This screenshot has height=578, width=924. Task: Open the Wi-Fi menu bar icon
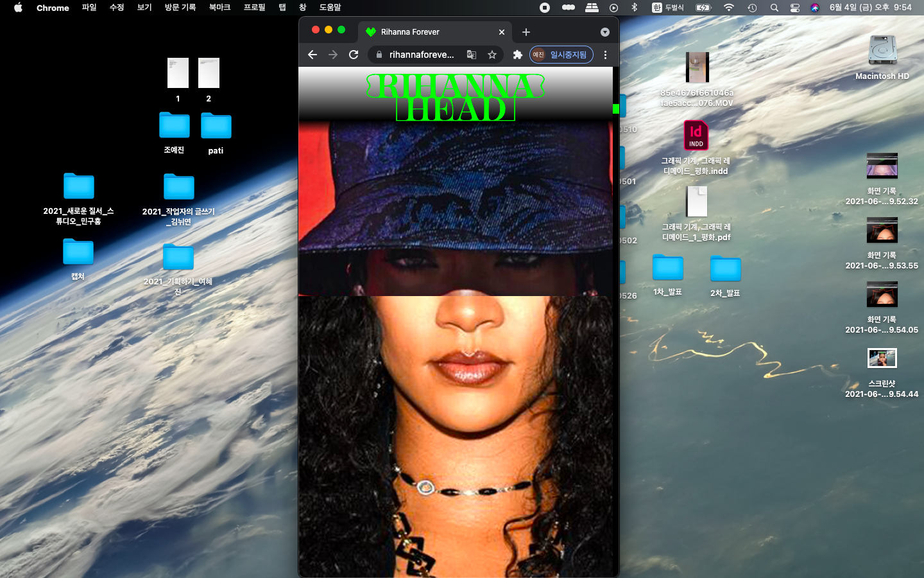point(729,8)
